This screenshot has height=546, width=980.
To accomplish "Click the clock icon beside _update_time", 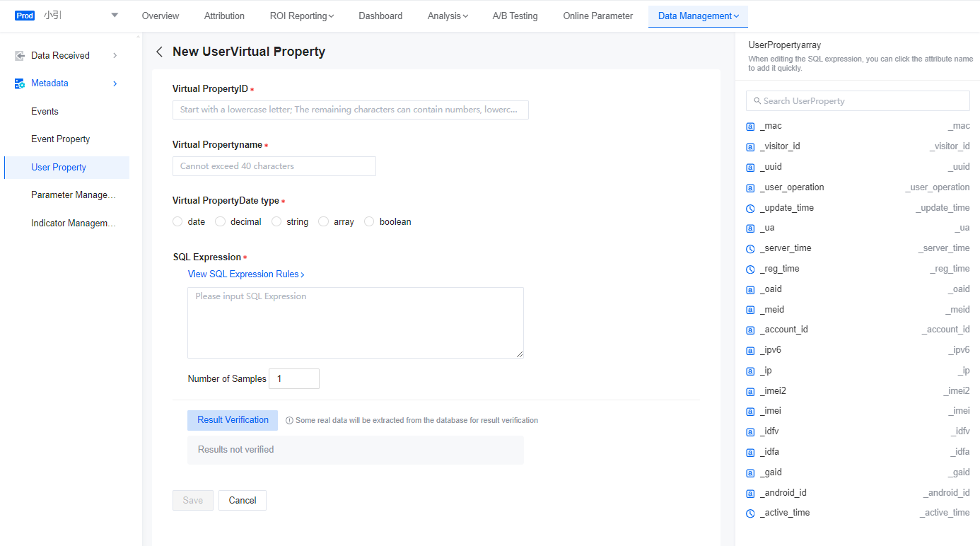I will coord(750,208).
